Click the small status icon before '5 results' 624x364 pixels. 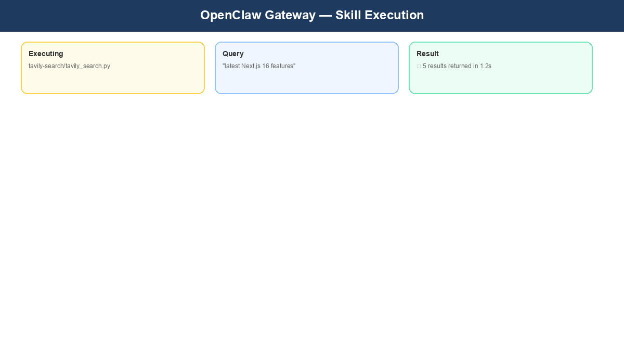[x=419, y=66]
